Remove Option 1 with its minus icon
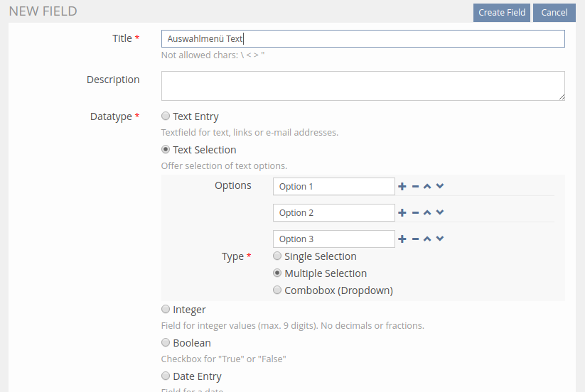Image resolution: width=585 pixels, height=392 pixels. (415, 186)
